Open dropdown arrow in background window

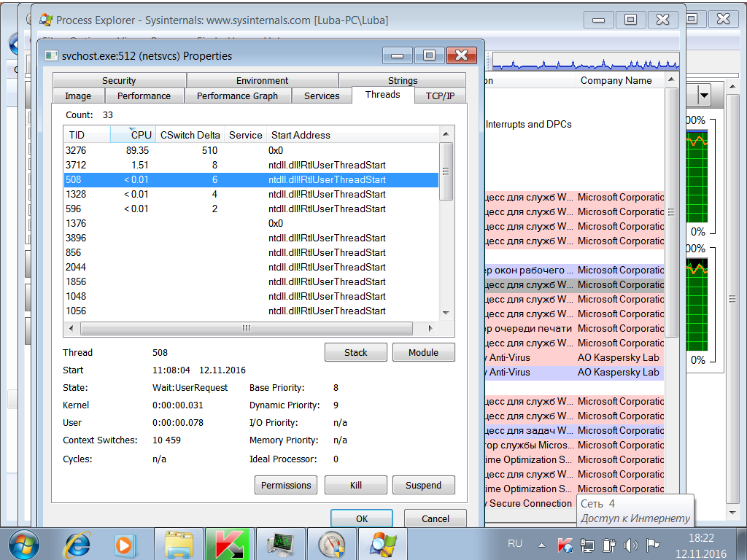[704, 96]
